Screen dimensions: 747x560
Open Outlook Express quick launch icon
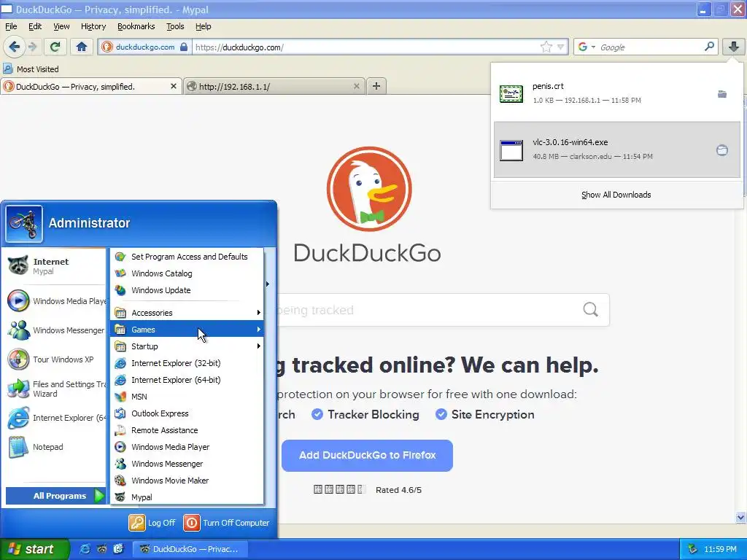point(118,549)
